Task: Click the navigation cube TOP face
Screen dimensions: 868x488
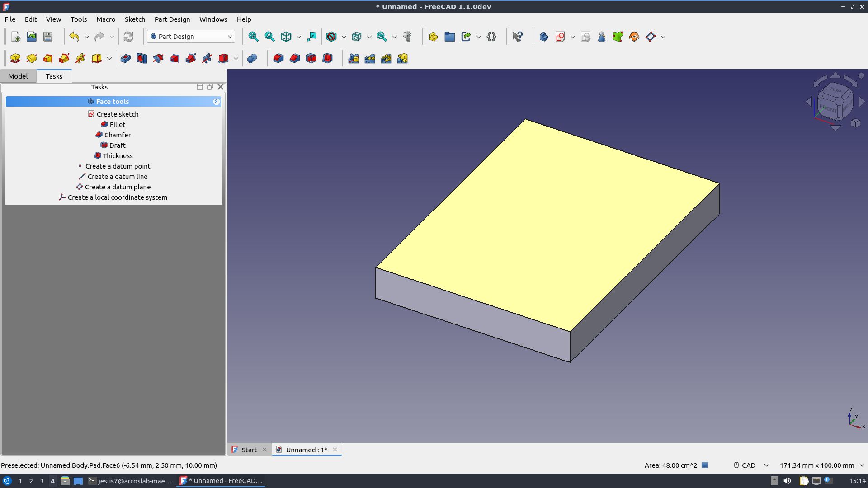Action: coord(835,90)
